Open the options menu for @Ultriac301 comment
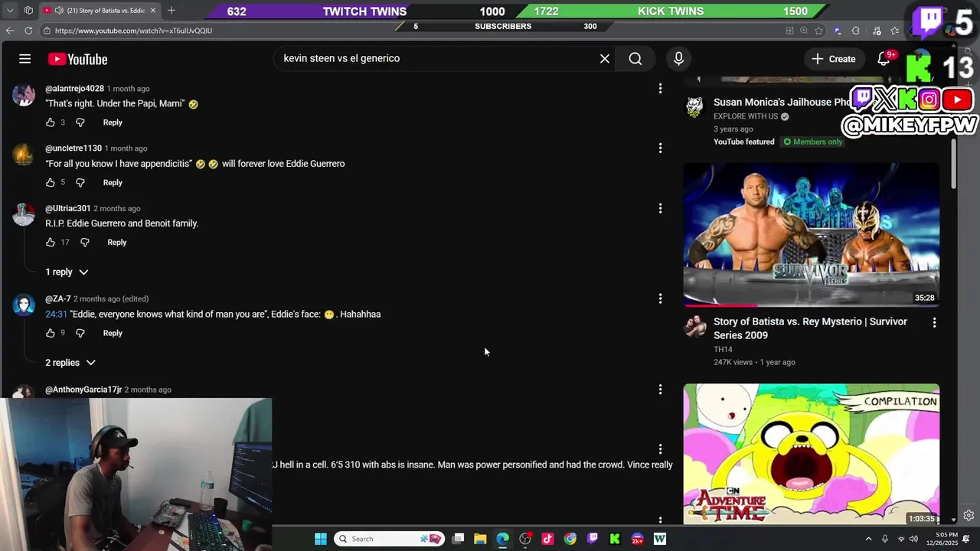The width and height of the screenshot is (980, 551). tap(660, 208)
